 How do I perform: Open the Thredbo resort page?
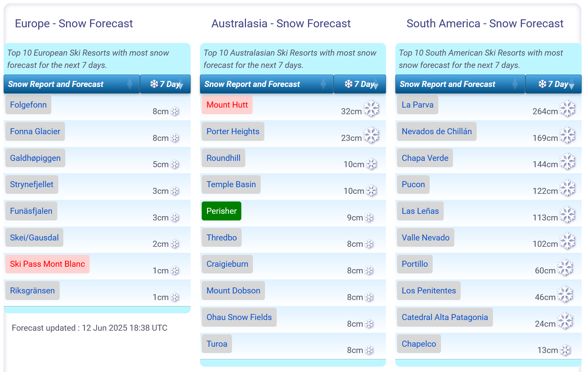click(222, 237)
